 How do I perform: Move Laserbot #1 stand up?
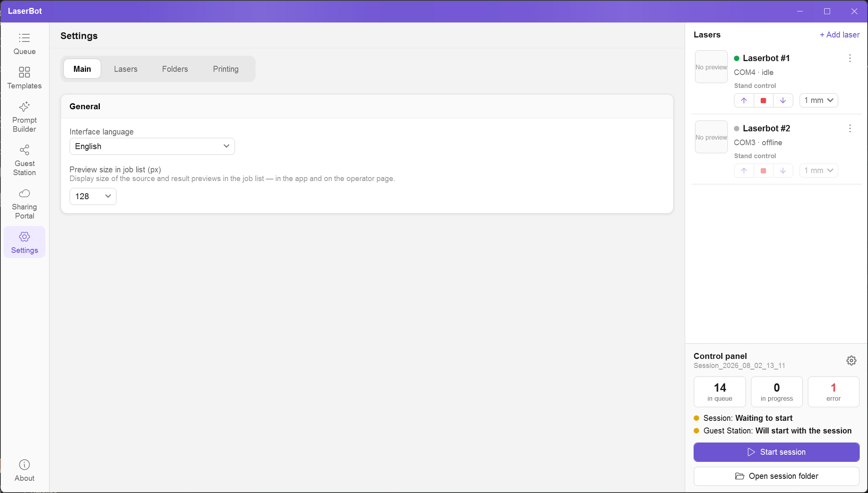[x=744, y=100]
